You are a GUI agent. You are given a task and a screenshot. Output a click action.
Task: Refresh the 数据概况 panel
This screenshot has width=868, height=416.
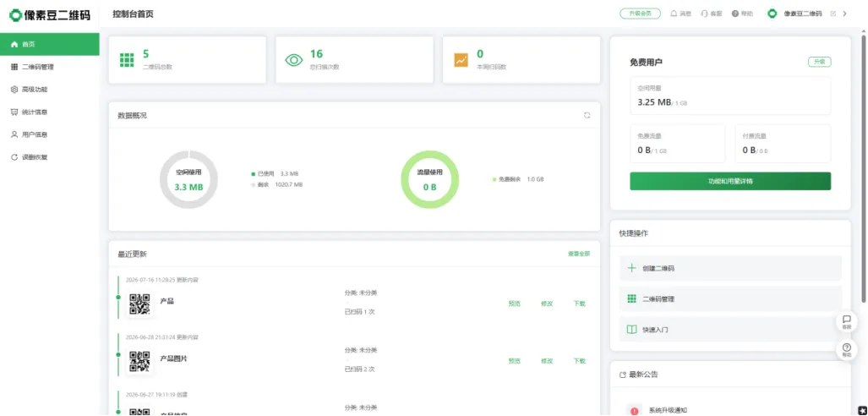pyautogui.click(x=587, y=115)
